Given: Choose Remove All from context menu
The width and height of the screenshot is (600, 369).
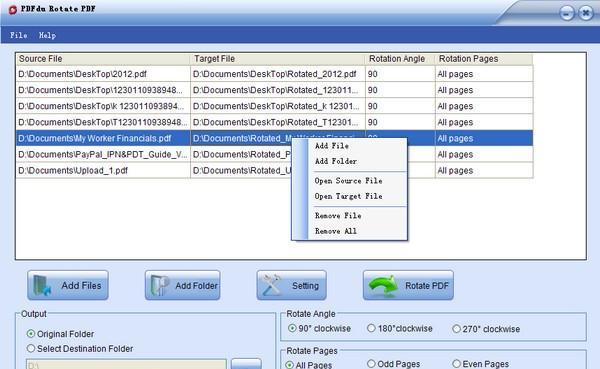Looking at the screenshot, I should pos(336,231).
